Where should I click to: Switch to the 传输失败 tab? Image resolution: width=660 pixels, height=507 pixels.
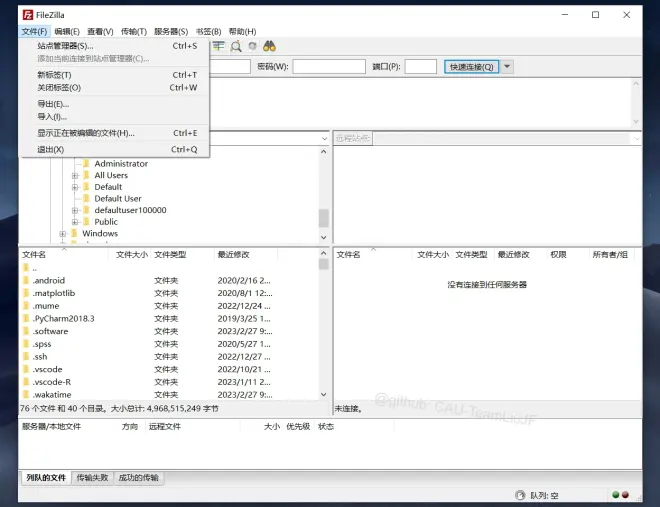click(x=92, y=478)
